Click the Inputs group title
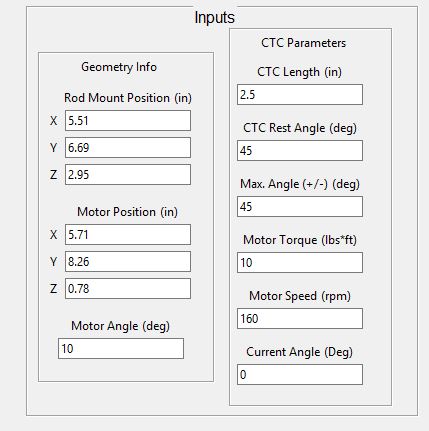This screenshot has width=429, height=431. click(215, 17)
